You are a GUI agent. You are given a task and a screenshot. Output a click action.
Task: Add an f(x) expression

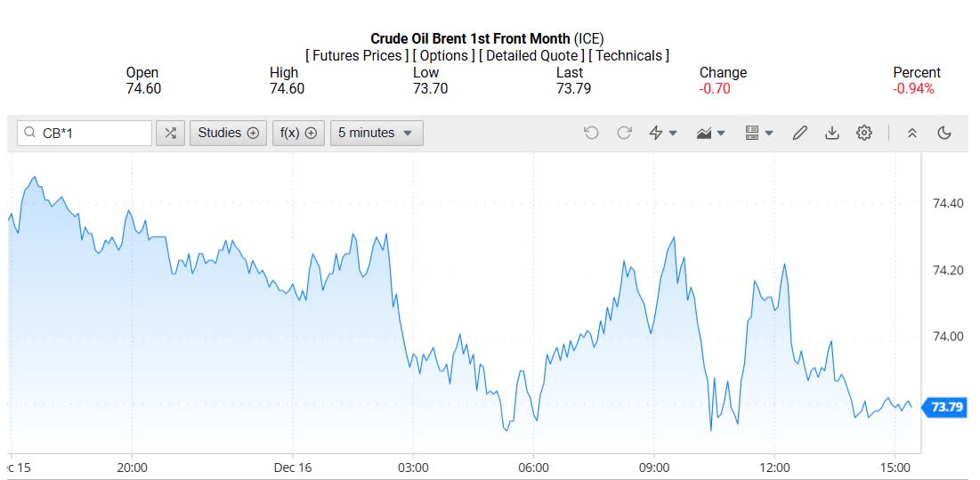coord(298,133)
